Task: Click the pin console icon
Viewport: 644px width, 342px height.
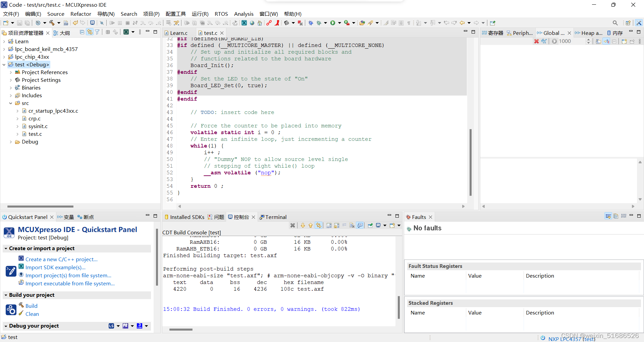Action: click(x=370, y=225)
